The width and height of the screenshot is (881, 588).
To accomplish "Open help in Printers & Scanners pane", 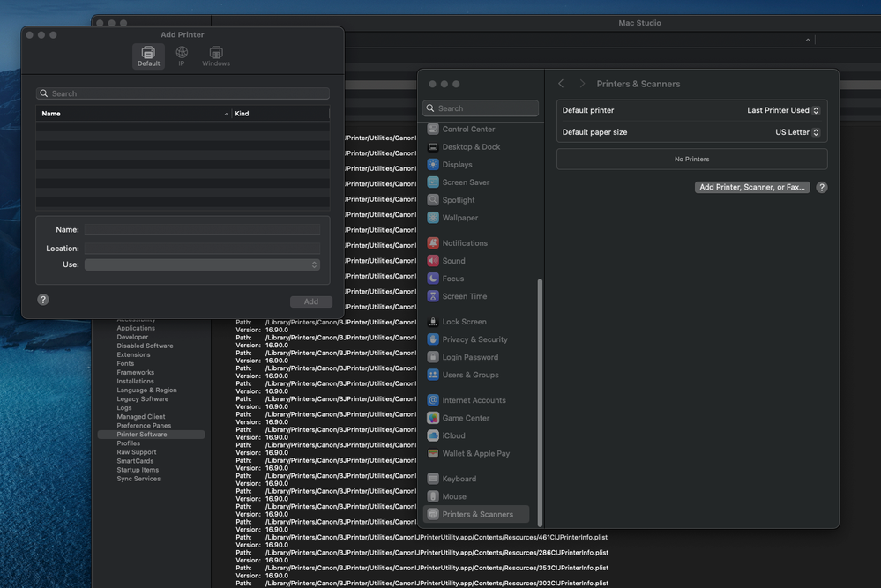I will click(821, 188).
